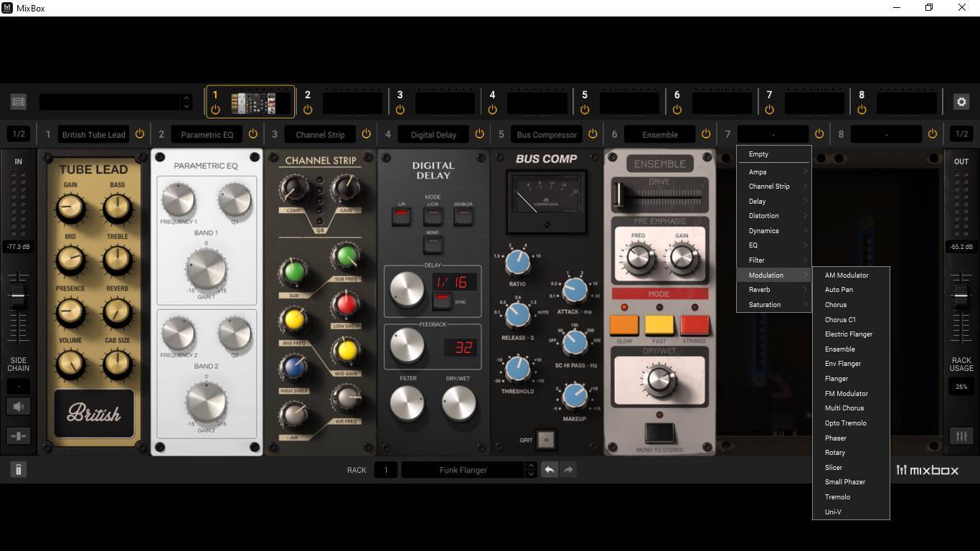980x551 pixels.
Task: Click the rack number stepper arrows
Action: [531, 470]
